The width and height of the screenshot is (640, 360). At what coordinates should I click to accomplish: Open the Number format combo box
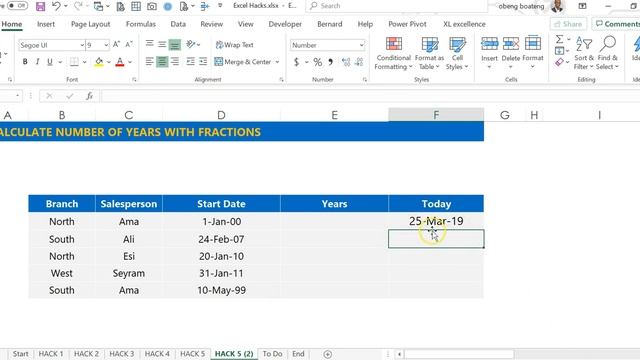coord(327,45)
